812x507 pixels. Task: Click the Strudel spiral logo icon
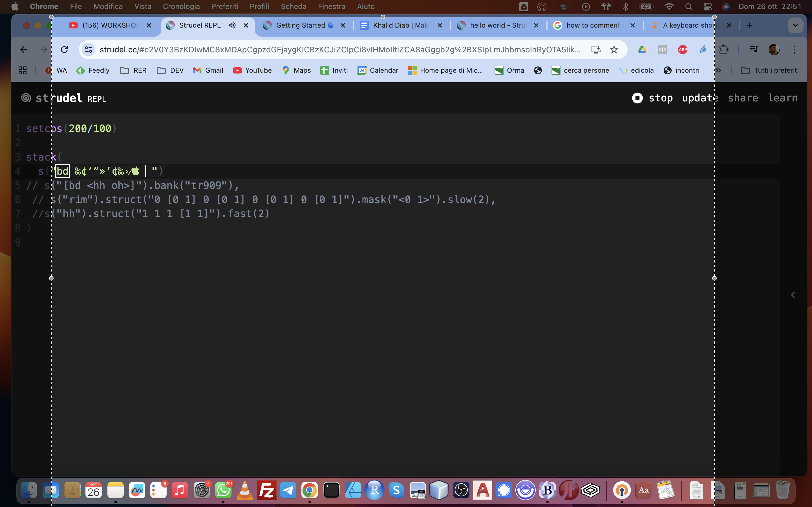pyautogui.click(x=26, y=98)
